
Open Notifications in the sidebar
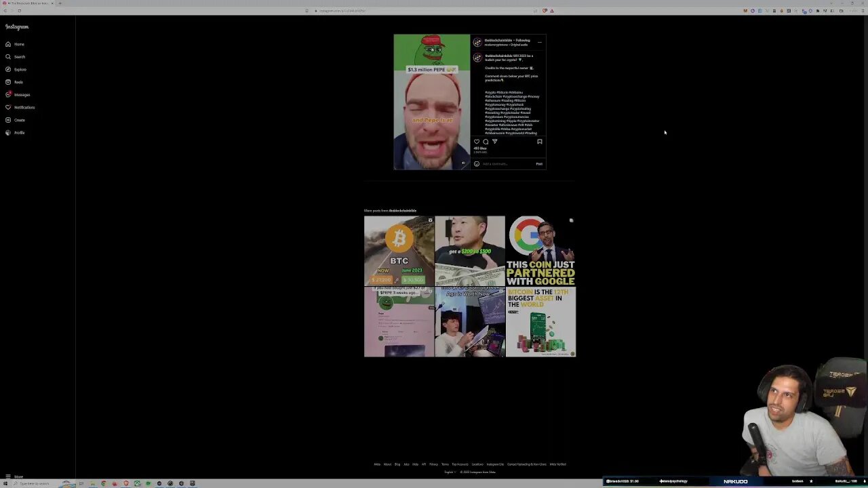pyautogui.click(x=20, y=107)
